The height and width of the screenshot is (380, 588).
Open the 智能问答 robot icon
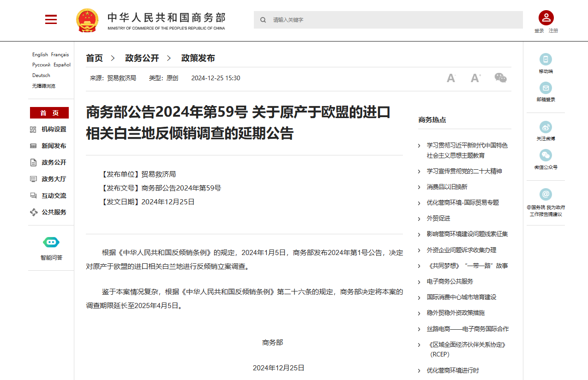[51, 242]
